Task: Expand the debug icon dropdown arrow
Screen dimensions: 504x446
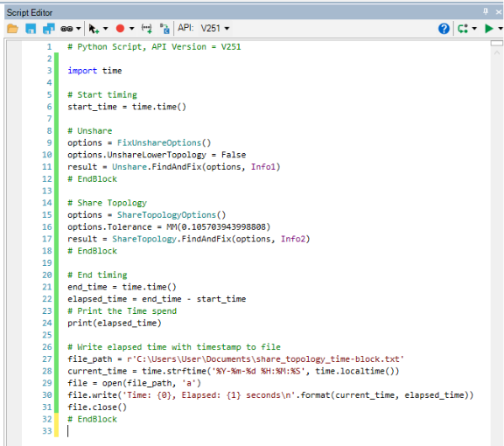Action: click(x=474, y=29)
